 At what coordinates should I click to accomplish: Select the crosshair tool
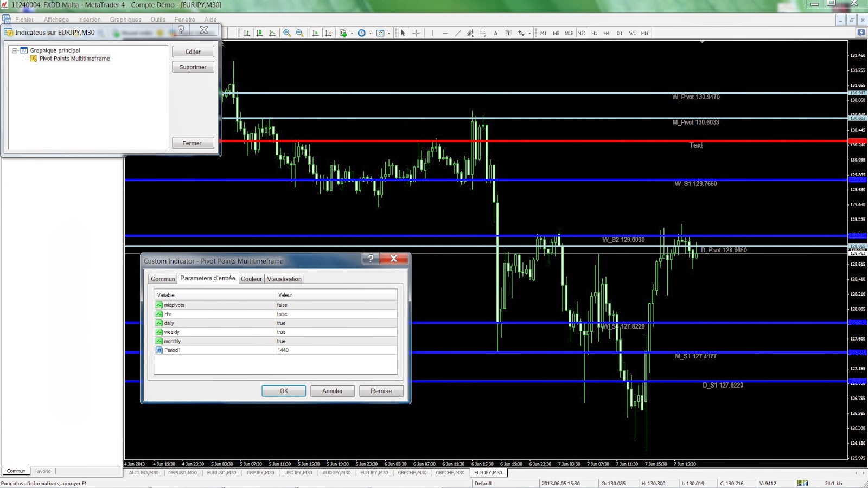point(416,33)
